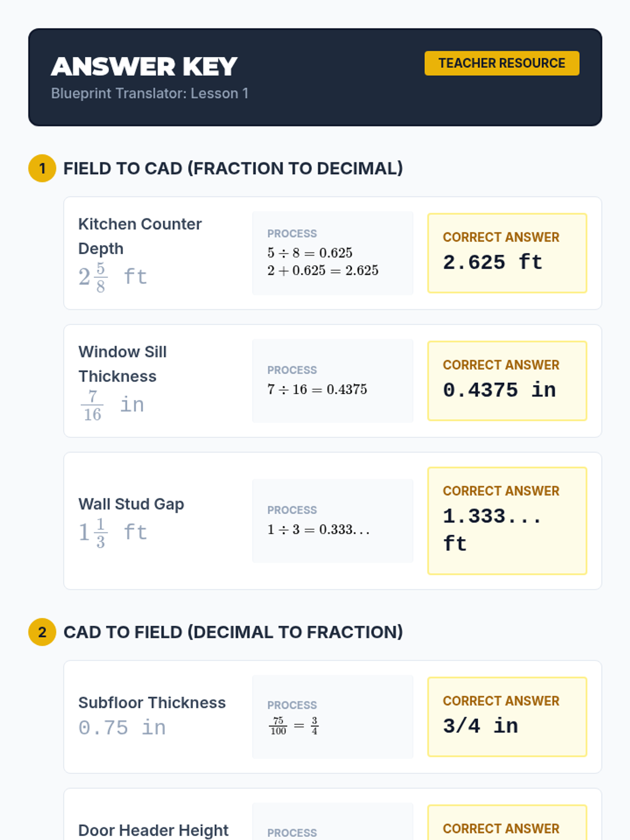Click the Subfloor Thickness label
This screenshot has width=630, height=840.
point(152,702)
